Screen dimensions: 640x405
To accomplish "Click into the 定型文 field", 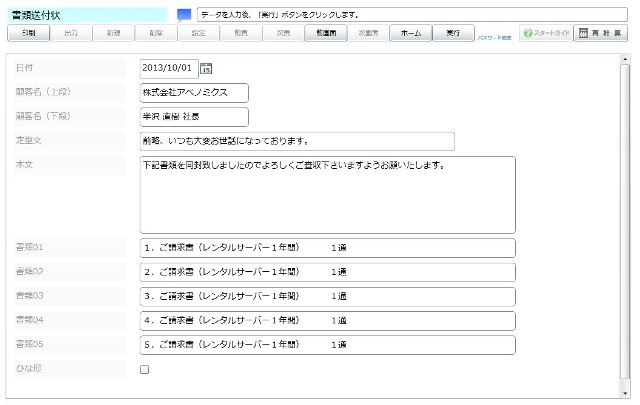I will click(x=297, y=141).
